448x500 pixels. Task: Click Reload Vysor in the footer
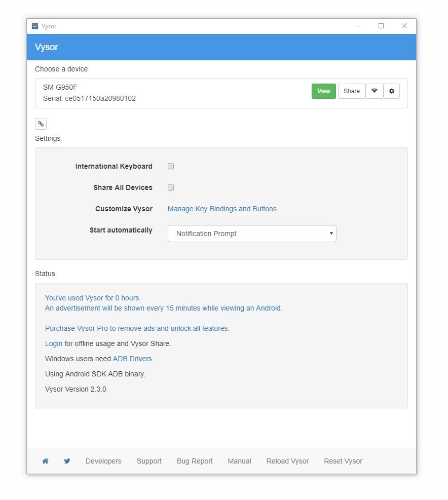coord(287,461)
